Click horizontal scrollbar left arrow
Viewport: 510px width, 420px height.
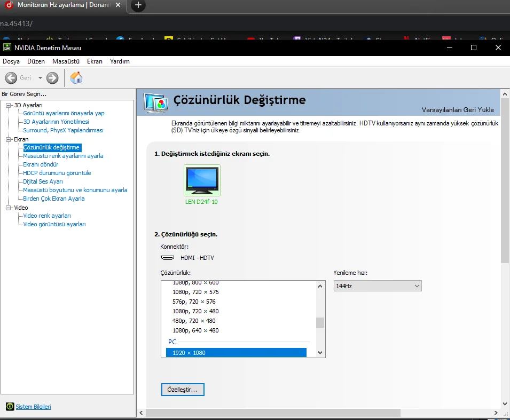coord(141,413)
